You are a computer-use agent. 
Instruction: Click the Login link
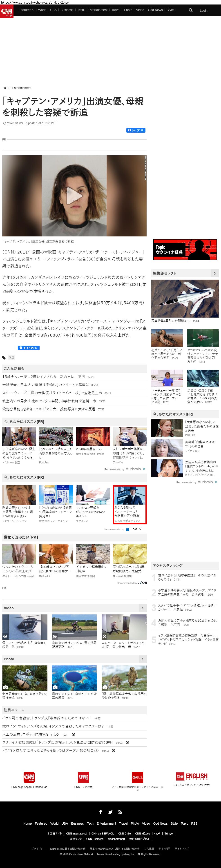(x=203, y=10)
